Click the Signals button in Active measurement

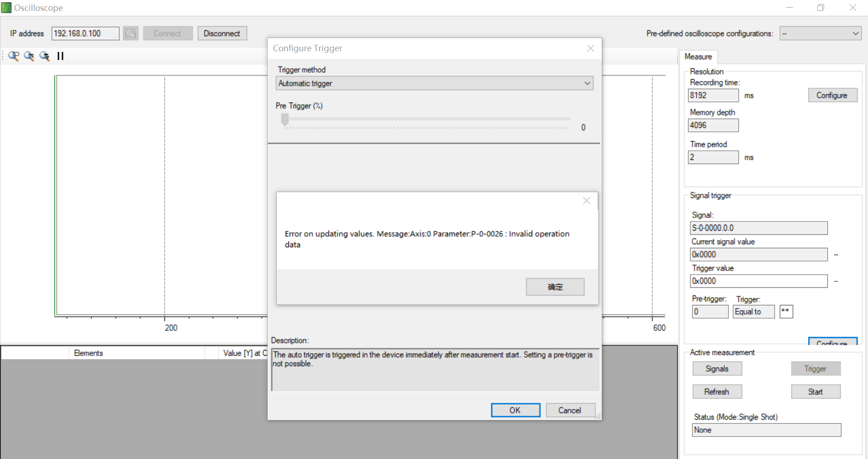(717, 369)
